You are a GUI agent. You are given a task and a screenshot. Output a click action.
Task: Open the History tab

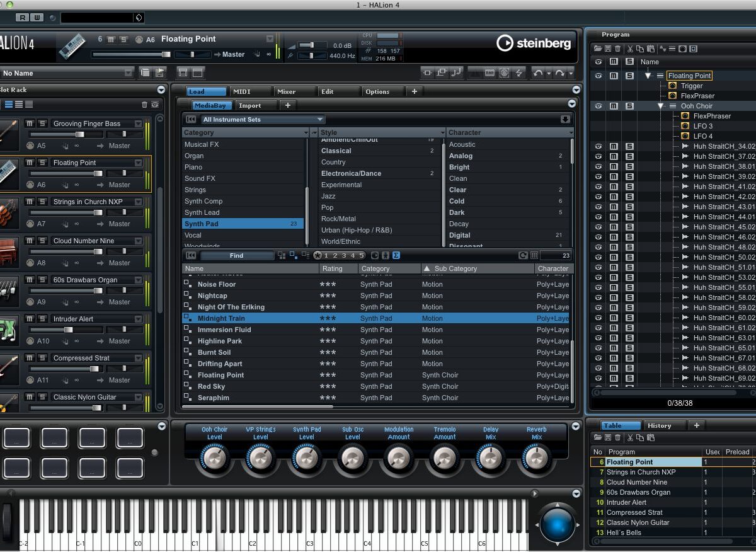click(x=659, y=425)
